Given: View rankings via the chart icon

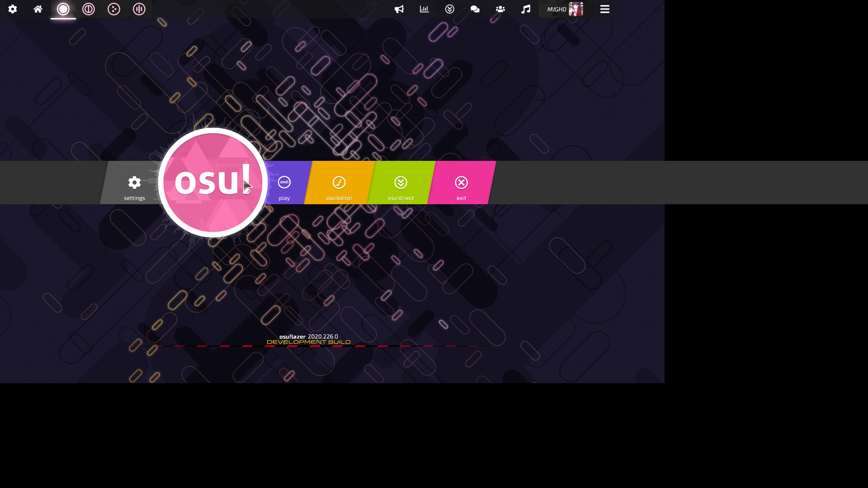Looking at the screenshot, I should [x=424, y=9].
